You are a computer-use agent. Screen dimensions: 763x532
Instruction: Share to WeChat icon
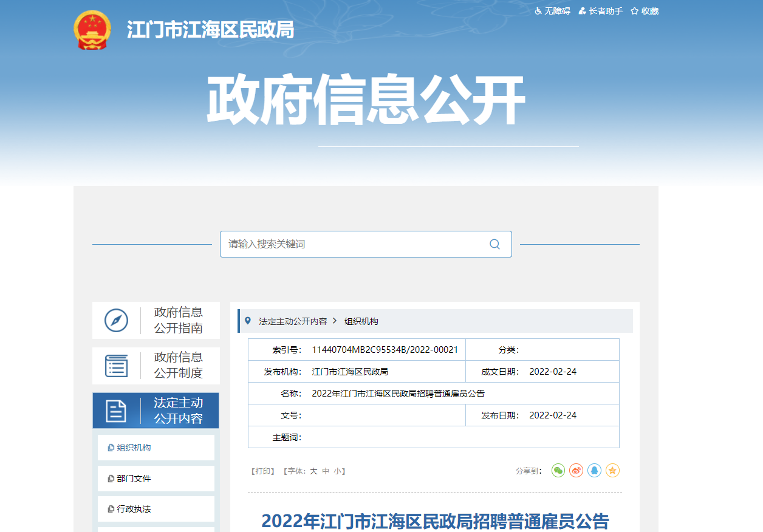(558, 471)
